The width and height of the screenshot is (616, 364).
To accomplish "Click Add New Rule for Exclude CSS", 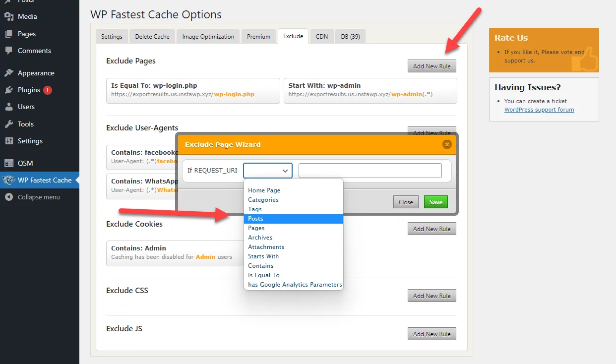I will coord(431,296).
